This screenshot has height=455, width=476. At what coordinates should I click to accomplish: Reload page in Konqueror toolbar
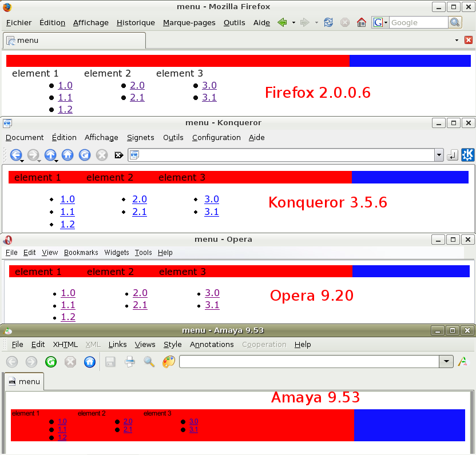(x=85, y=155)
